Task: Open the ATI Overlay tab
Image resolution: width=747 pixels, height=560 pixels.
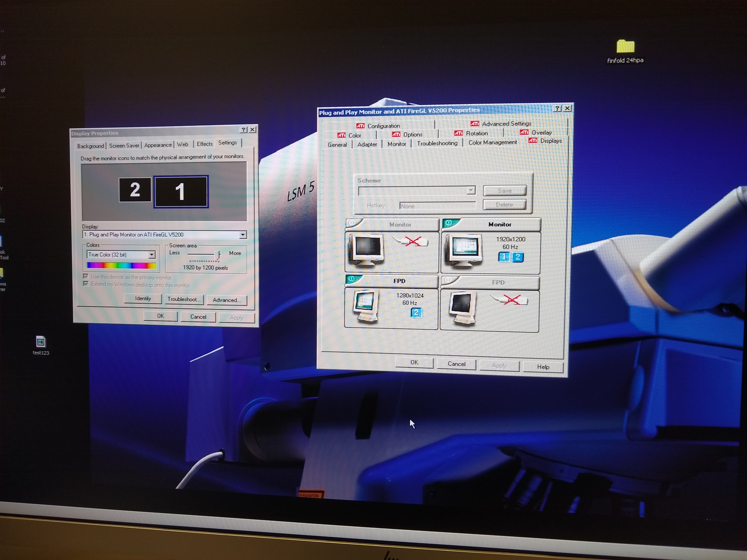Action: coord(536,132)
